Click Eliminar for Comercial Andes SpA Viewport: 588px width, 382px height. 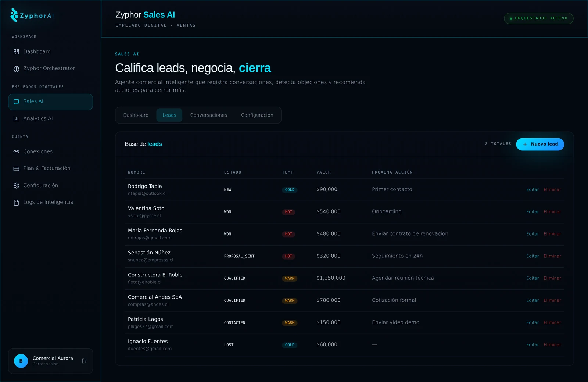552,300
